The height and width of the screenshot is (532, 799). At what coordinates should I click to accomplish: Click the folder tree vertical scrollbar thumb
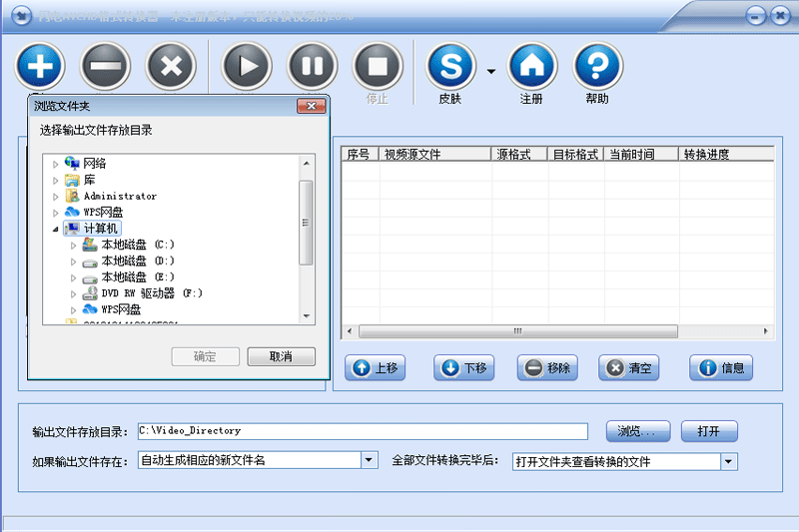pyautogui.click(x=306, y=223)
